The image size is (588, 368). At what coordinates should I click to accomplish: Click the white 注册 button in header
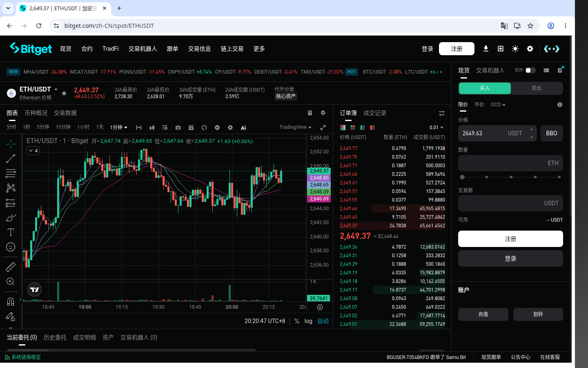457,49
